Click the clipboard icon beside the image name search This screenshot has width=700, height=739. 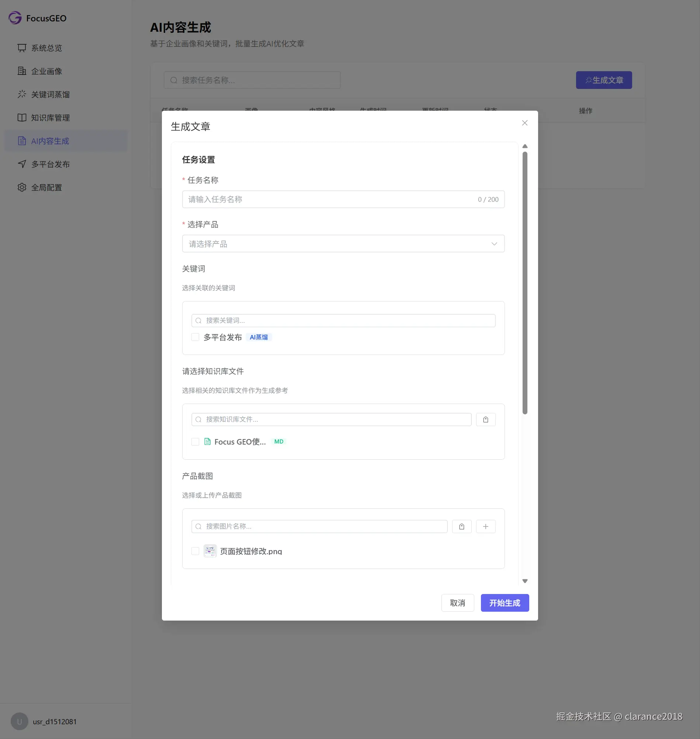[462, 526]
